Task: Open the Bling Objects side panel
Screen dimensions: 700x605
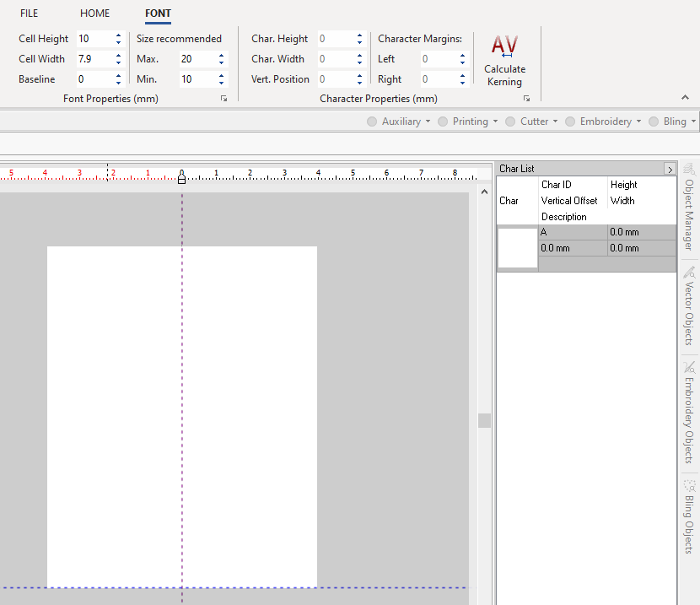Action: click(689, 517)
